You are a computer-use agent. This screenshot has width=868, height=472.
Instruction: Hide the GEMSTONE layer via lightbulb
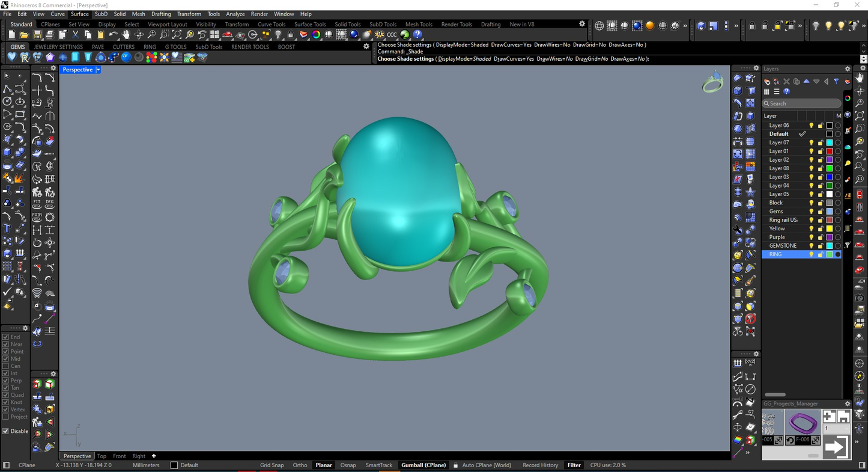[811, 246]
